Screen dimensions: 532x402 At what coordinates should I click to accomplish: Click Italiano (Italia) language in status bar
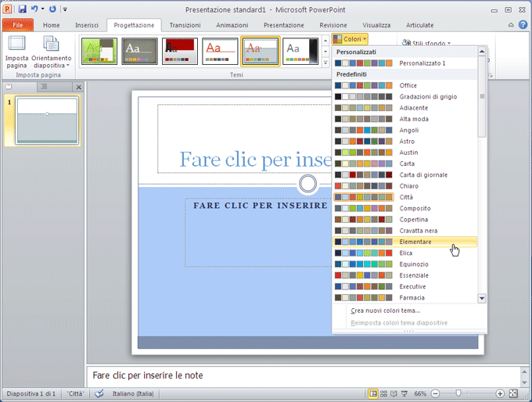133,394
